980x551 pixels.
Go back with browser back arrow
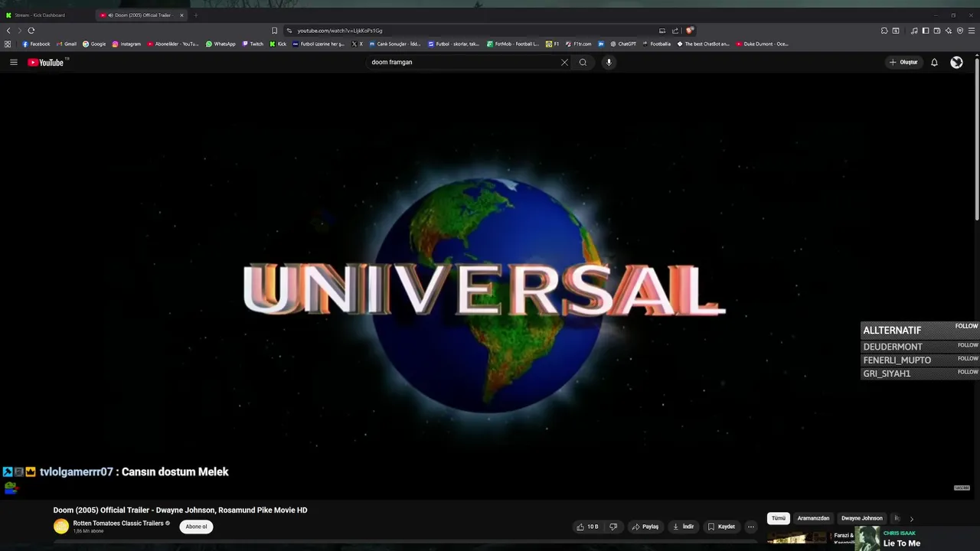pyautogui.click(x=8, y=31)
